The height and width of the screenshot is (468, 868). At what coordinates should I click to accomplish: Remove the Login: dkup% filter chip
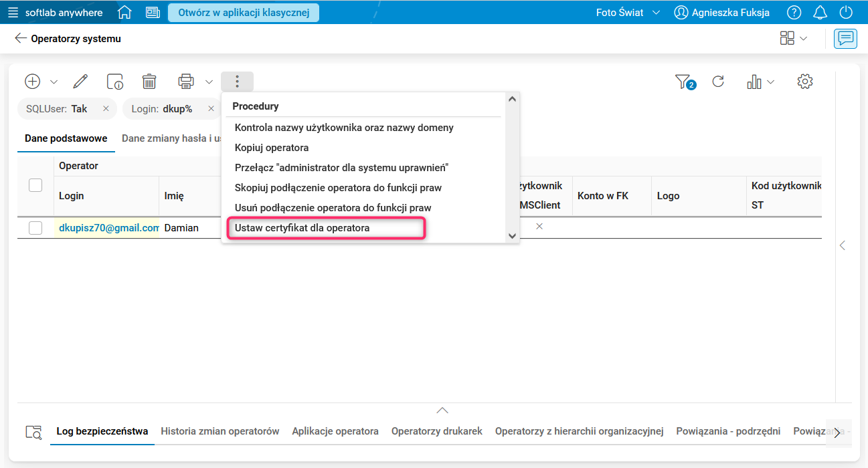211,108
